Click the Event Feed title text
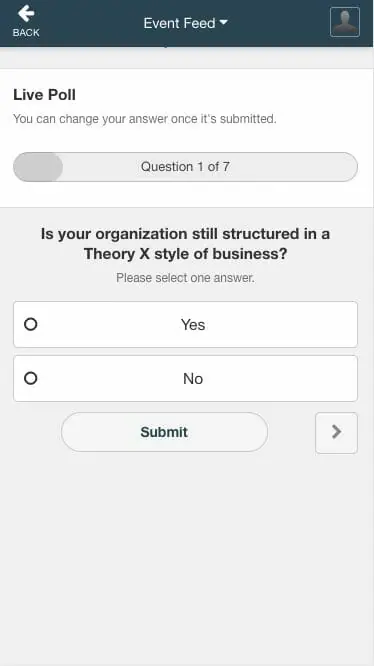374x666 pixels. [180, 23]
